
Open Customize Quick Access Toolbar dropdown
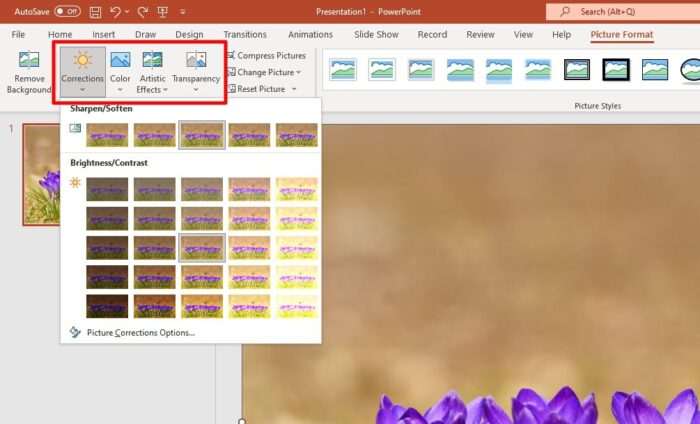click(183, 12)
